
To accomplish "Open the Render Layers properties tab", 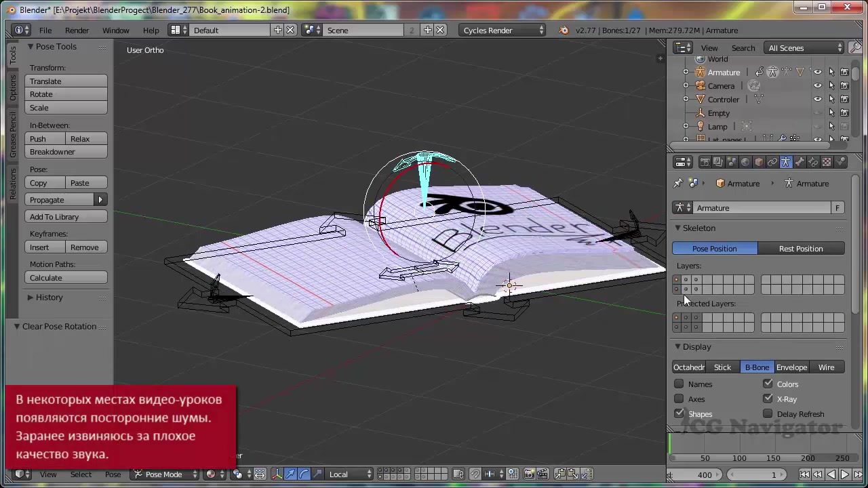I will click(x=718, y=162).
